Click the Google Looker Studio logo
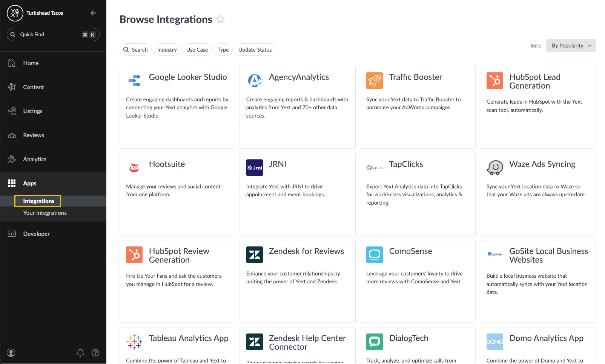605x364 pixels. point(134,81)
